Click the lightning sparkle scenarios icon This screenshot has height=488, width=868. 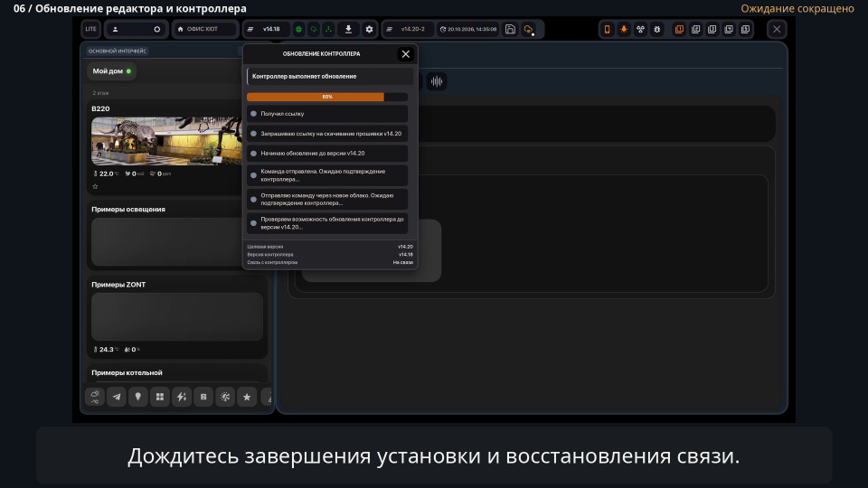pos(182,397)
